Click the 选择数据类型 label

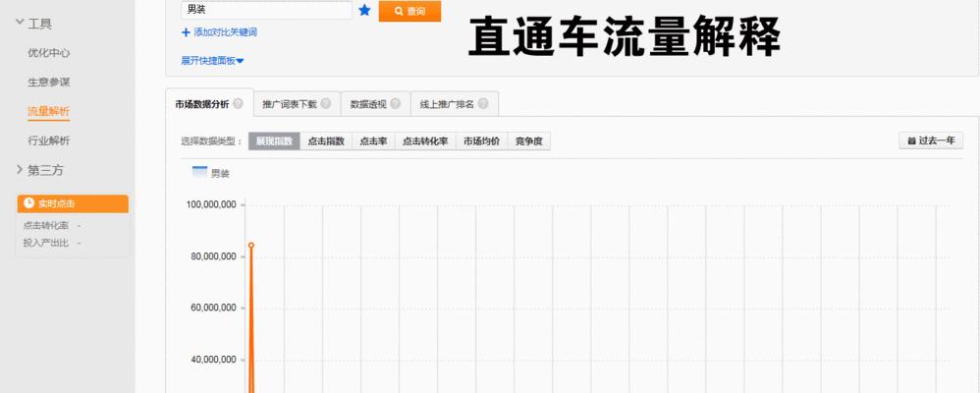click(211, 141)
